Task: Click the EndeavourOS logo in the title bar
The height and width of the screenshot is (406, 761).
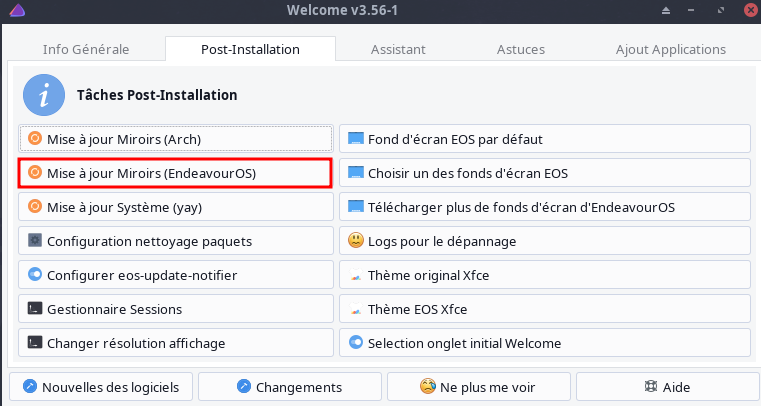Action: point(12,11)
